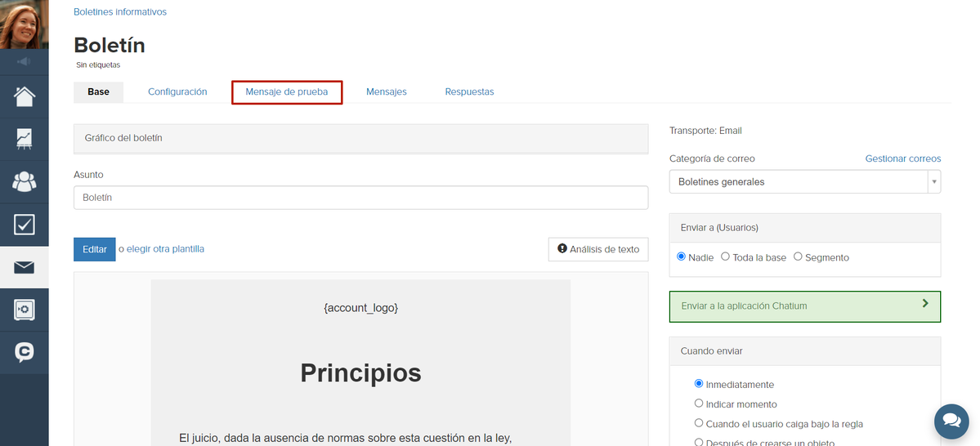Screen dimensions: 980x446
Task: Open the messages envelope icon in sidebar
Action: 25,267
